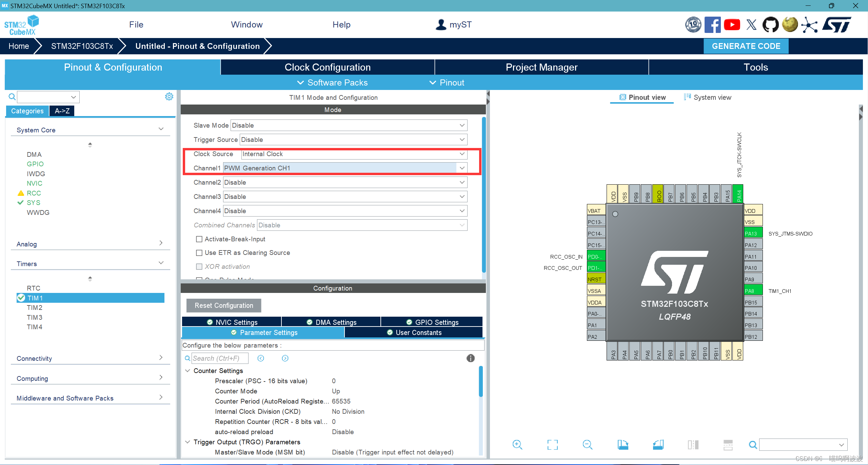Enable the Activate-Break-Input checkbox
This screenshot has width=868, height=465.
[x=199, y=239]
